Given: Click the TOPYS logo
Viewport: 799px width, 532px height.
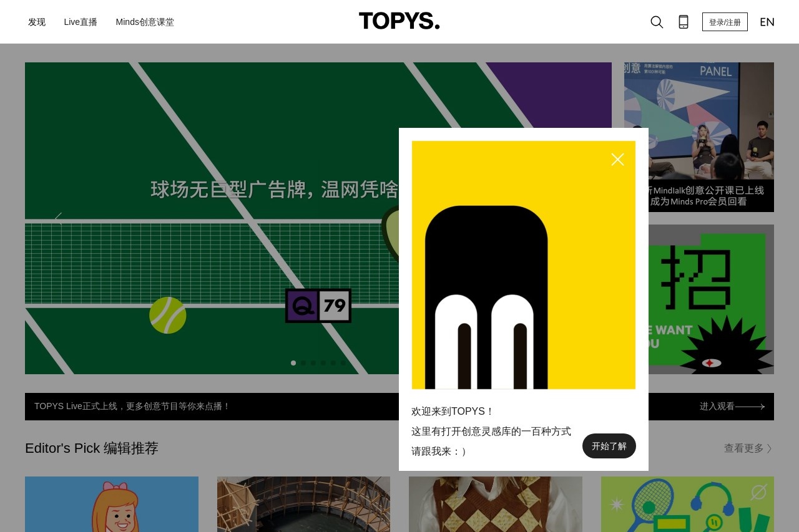Looking at the screenshot, I should (x=399, y=21).
